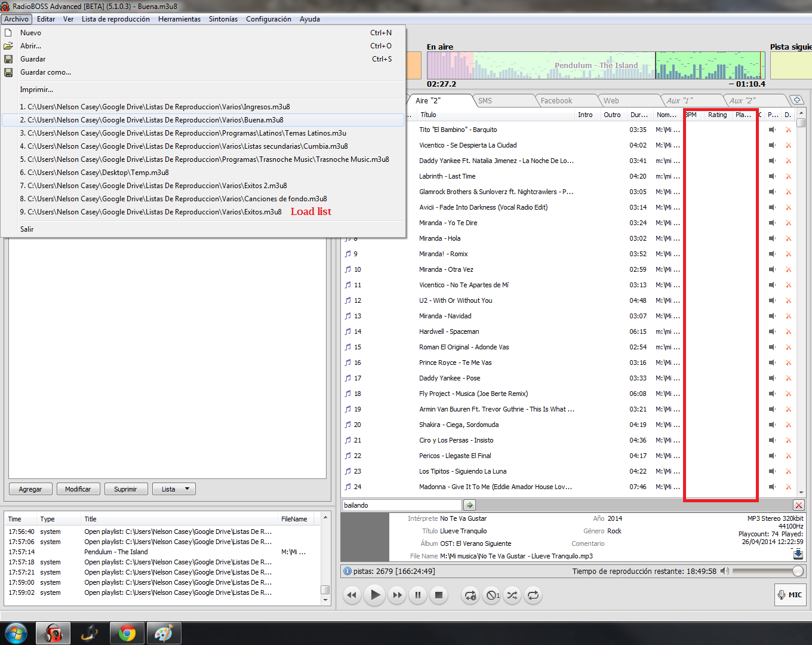Open recent Temp.m3u8 from Desktop

(203, 173)
